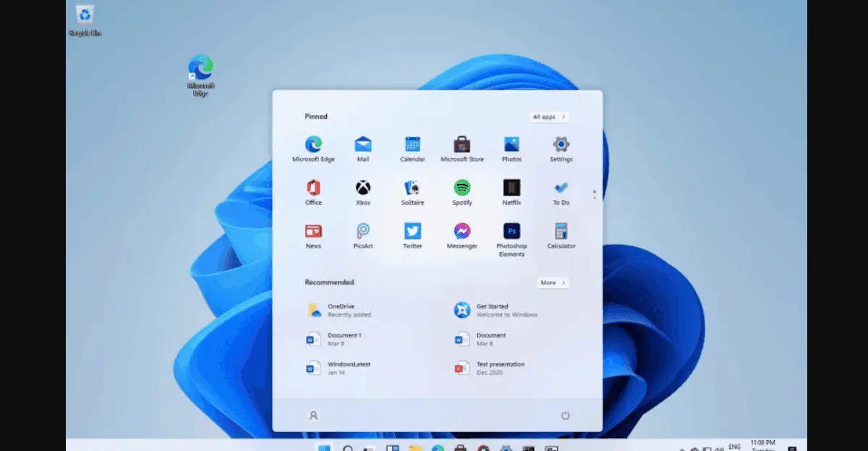Open the Calendar app
Viewport: 868px width, 451px height.
[x=412, y=148]
